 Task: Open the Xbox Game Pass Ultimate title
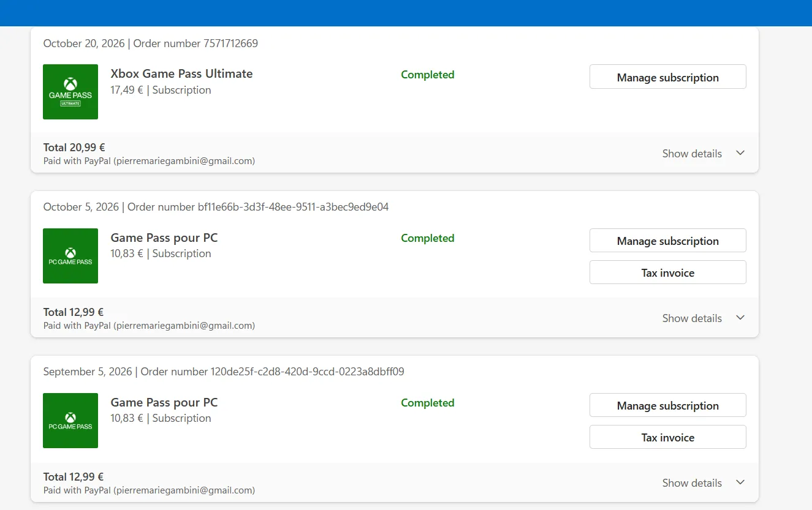click(181, 73)
